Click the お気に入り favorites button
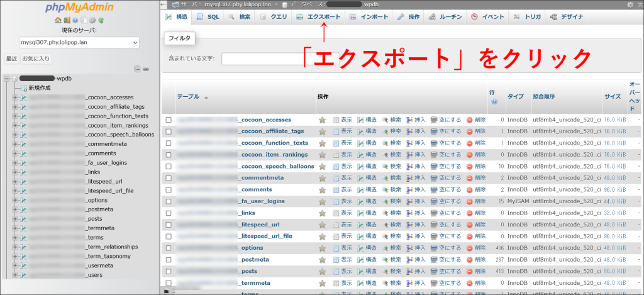This screenshot has width=644, height=295. click(36, 58)
